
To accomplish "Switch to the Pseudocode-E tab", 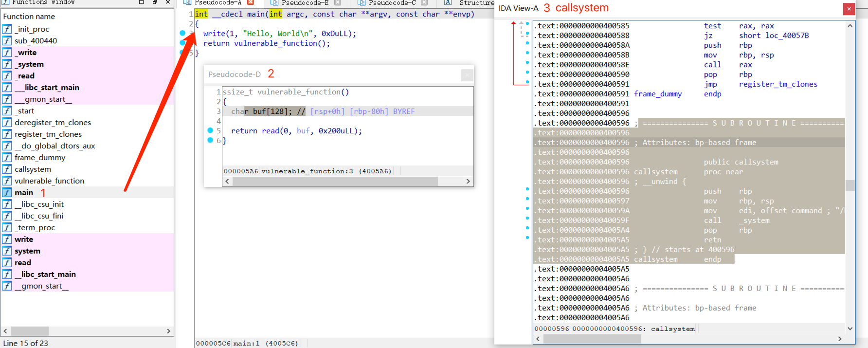I will tap(305, 3).
